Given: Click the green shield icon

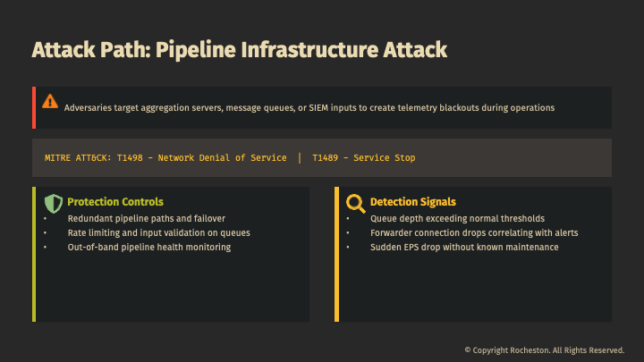Looking at the screenshot, I should point(54,202).
